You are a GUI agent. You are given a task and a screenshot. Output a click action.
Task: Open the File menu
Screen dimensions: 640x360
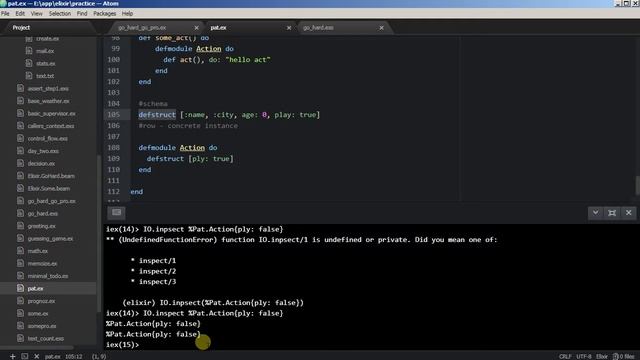click(5, 13)
